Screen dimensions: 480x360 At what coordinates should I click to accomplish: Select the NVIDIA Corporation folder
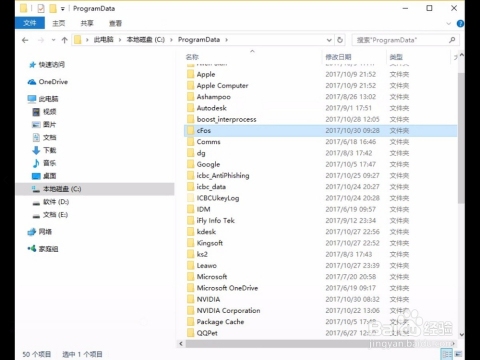tap(228, 310)
